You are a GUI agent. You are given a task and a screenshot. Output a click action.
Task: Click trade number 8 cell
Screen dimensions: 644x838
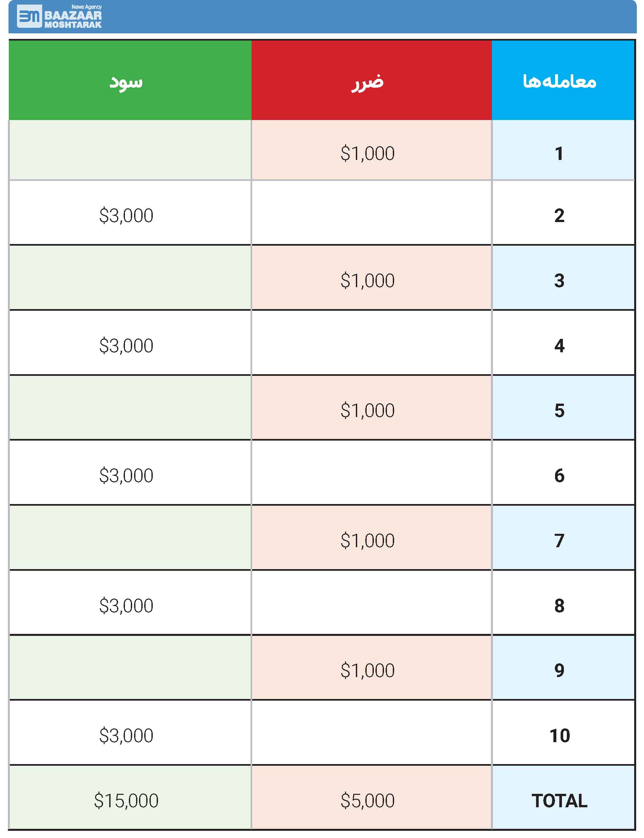coord(563,602)
